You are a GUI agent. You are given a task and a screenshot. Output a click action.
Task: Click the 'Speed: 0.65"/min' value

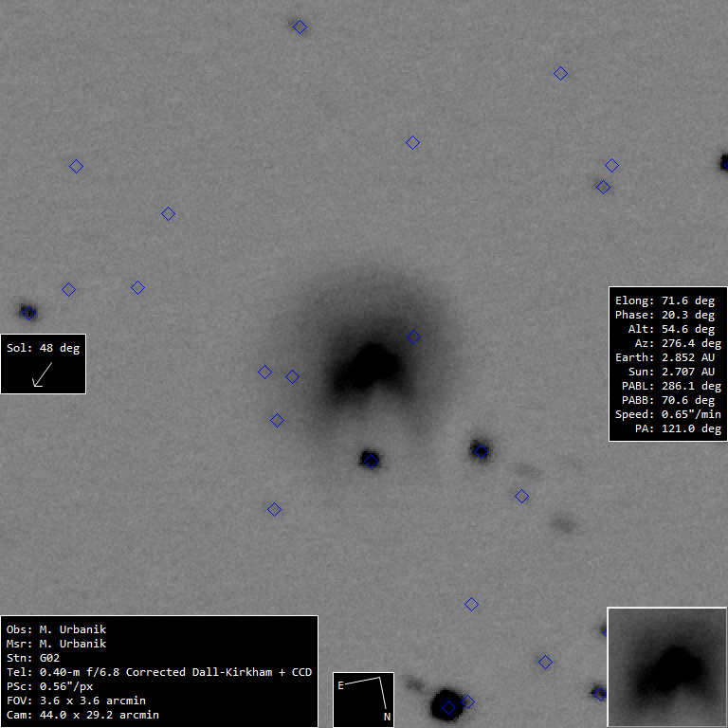tap(668, 414)
